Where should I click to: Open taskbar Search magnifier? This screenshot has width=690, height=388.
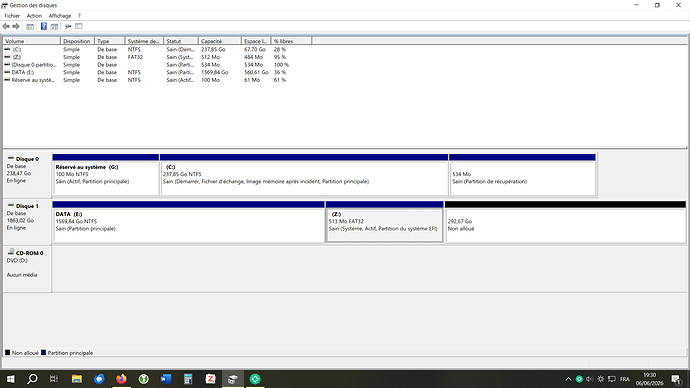(x=32, y=379)
